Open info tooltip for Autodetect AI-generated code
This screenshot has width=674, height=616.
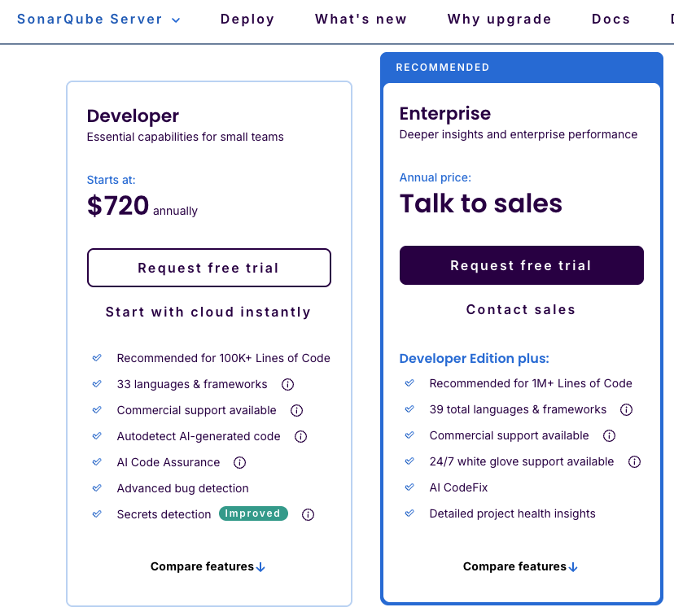[300, 436]
